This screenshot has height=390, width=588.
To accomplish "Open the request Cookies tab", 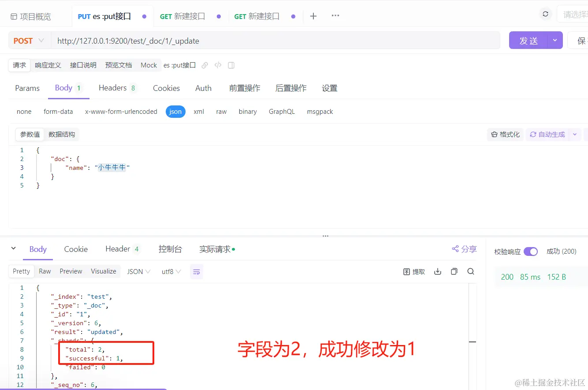I will tap(166, 88).
